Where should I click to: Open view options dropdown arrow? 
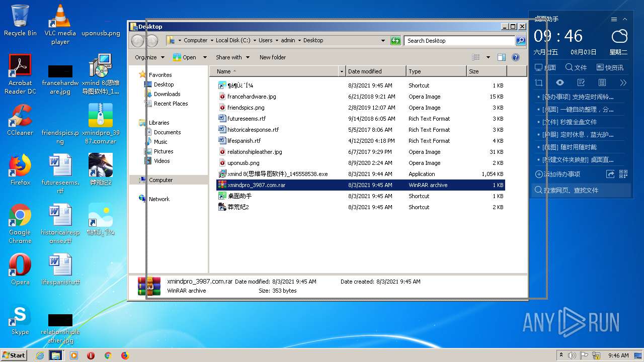488,57
